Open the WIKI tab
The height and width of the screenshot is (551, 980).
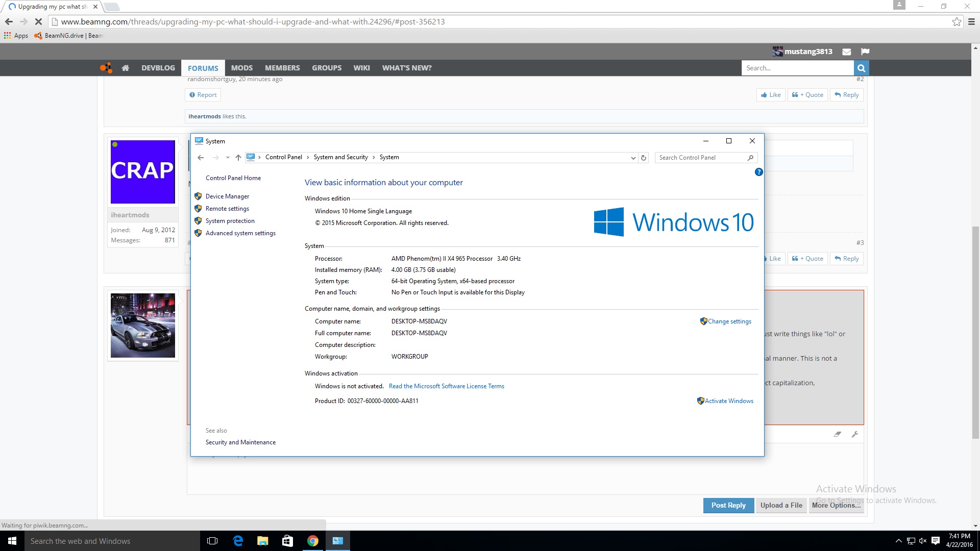pyautogui.click(x=361, y=68)
